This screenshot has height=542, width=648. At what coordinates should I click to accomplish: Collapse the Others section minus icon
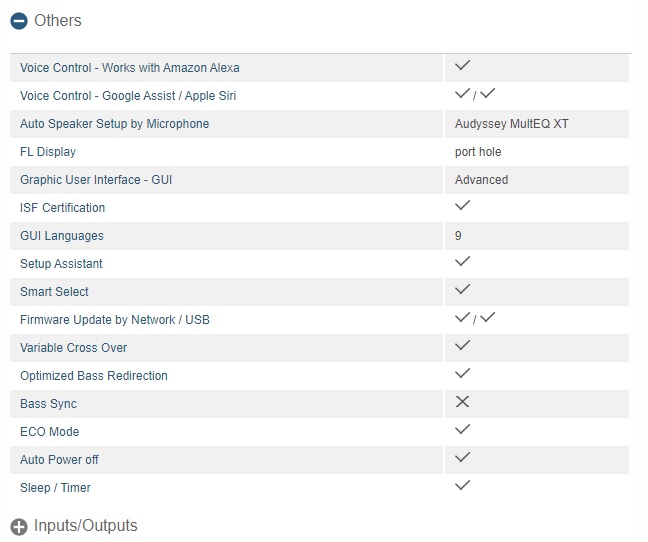[x=18, y=21]
